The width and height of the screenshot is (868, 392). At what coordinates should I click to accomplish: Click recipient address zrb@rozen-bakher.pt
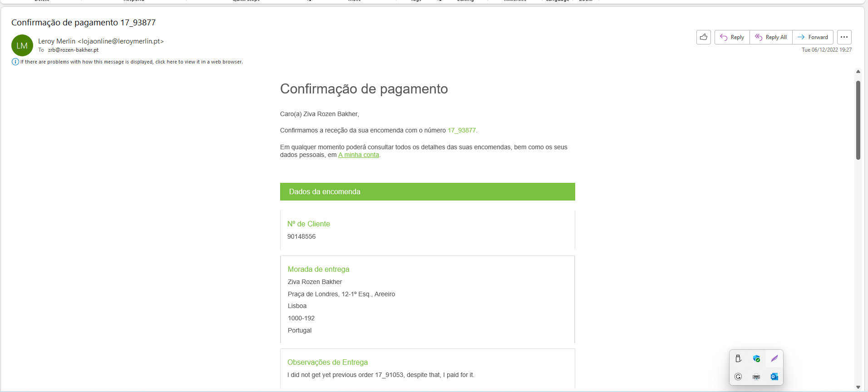point(73,50)
